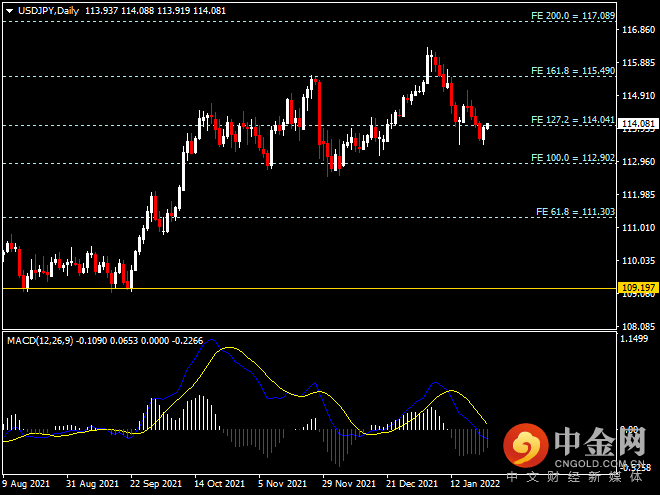Select the yellow horizontal support line
This screenshot has width=660, height=495.
[x=309, y=289]
